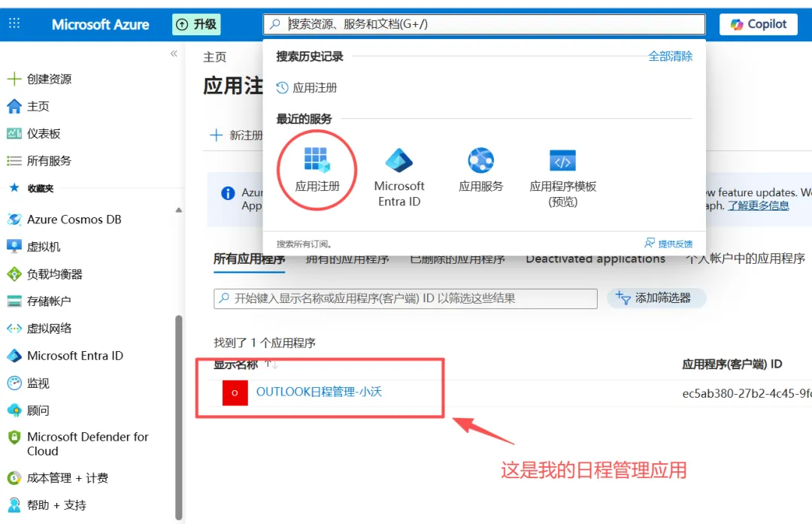The height and width of the screenshot is (524, 812).
Task: Open 负载均衡器 icon in favorites
Action: 14,274
